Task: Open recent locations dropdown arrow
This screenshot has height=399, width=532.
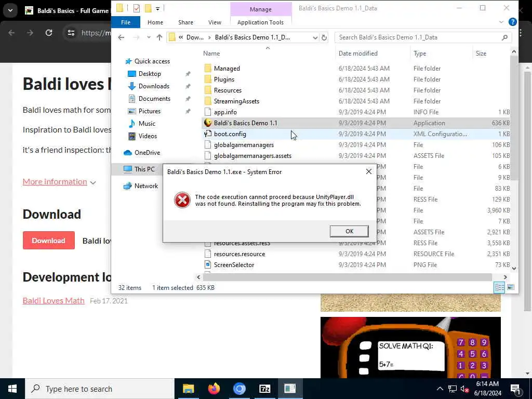Action: (x=149, y=37)
